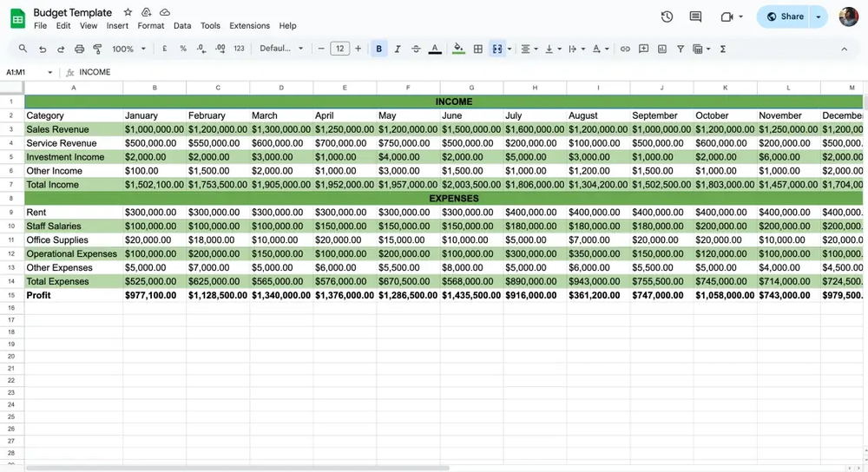
Task: Click the Share button
Action: pos(785,16)
